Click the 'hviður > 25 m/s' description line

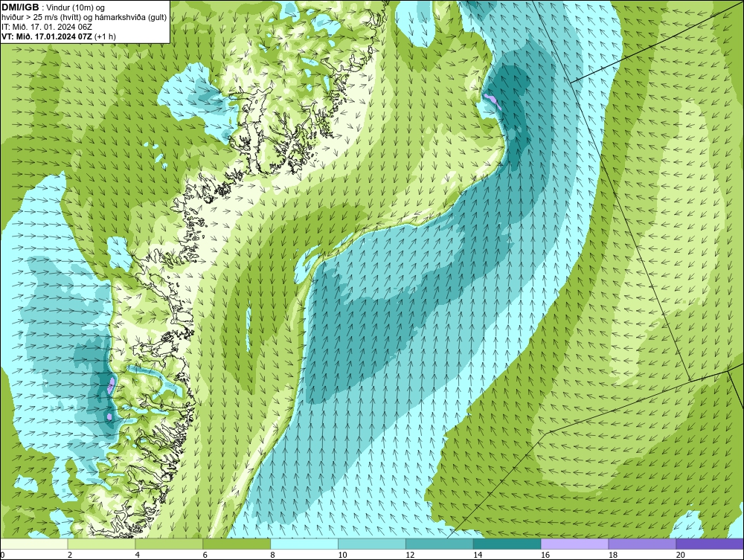84,17
